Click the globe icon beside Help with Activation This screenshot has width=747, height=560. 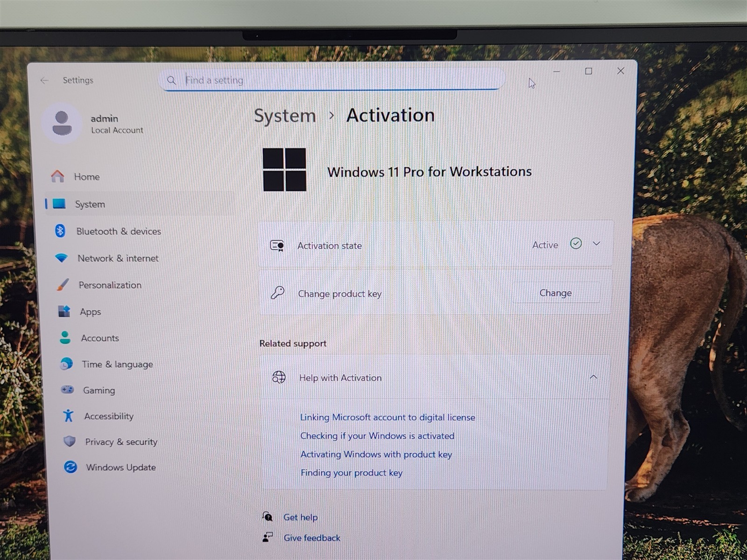[x=279, y=377]
